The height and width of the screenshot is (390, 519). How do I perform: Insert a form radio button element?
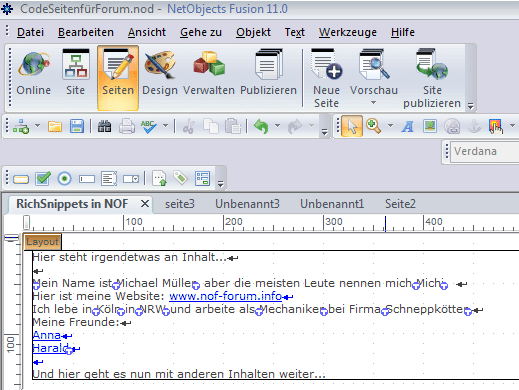click(x=65, y=179)
